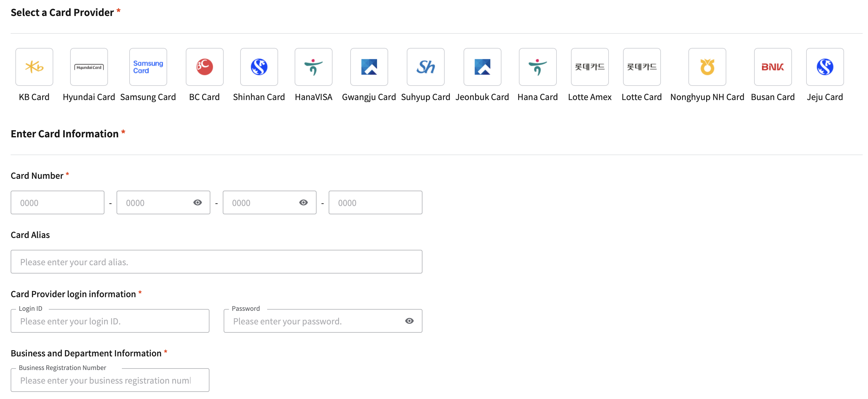The width and height of the screenshot is (868, 399).
Task: Select the Lotte Card provider icon
Action: (642, 67)
